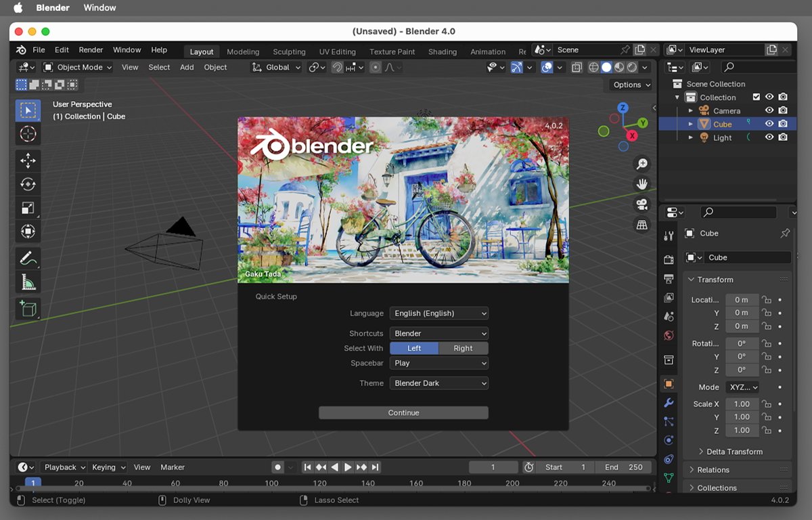The width and height of the screenshot is (812, 520).
Task: Activate the Annotate pencil tool
Action: (x=28, y=258)
